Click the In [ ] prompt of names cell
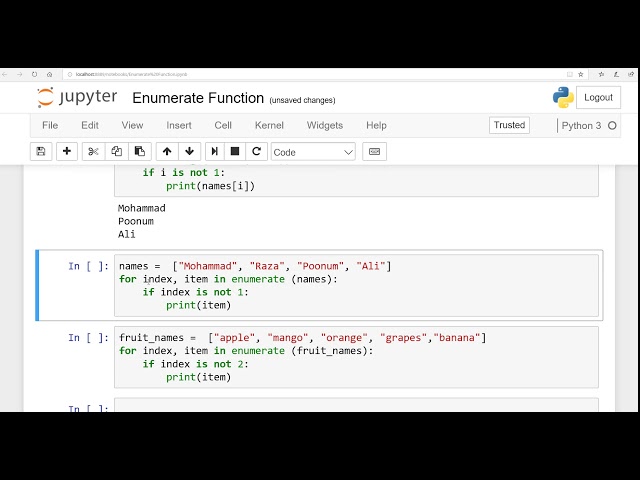Screen dimensions: 640x480 tap(88, 266)
